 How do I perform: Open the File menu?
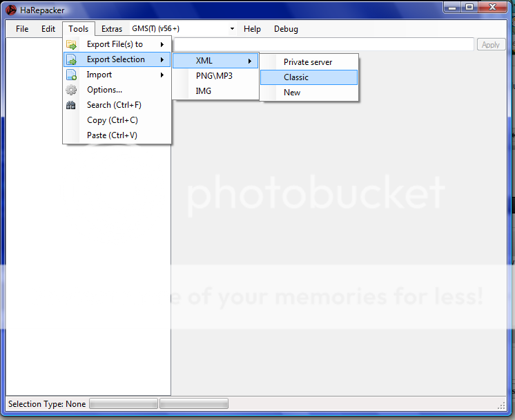pos(22,29)
